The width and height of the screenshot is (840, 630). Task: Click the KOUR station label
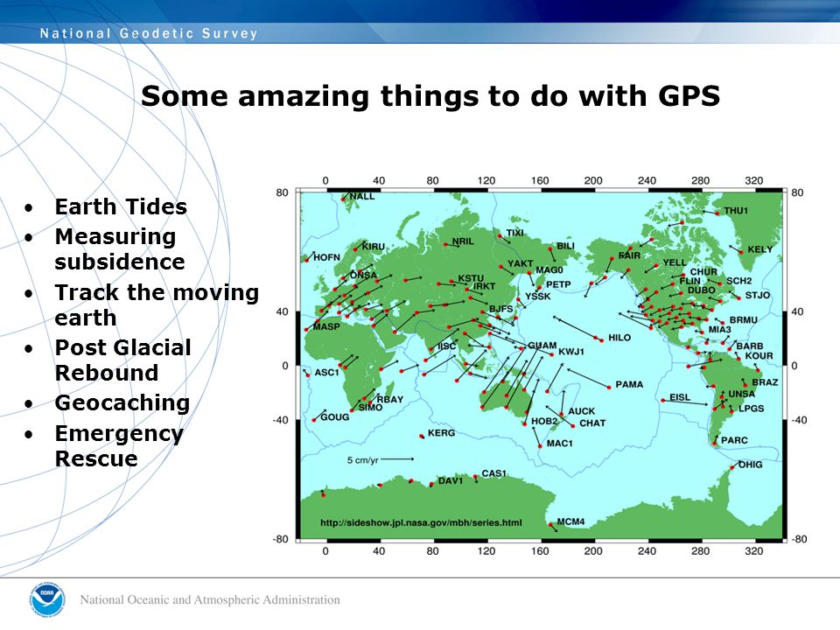click(x=759, y=356)
